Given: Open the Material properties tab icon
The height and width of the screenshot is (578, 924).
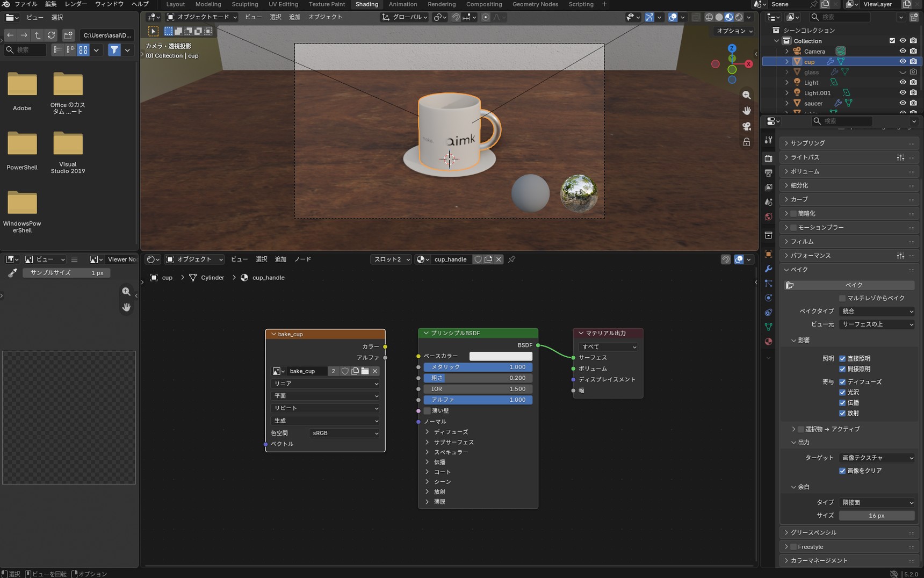Looking at the screenshot, I should 769,342.
